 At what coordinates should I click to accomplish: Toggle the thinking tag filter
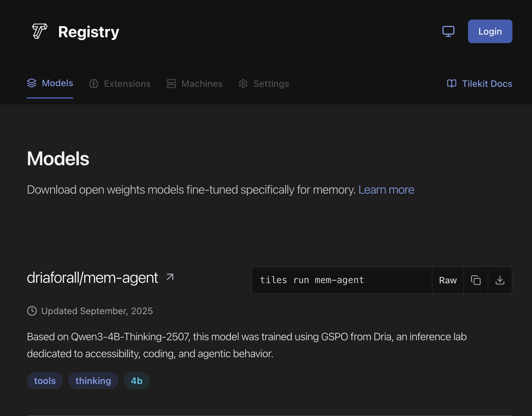(x=93, y=381)
